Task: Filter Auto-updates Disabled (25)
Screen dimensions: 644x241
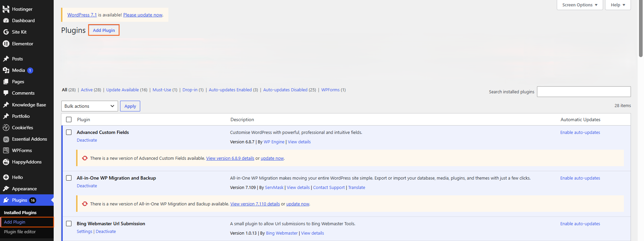Action: pos(289,90)
